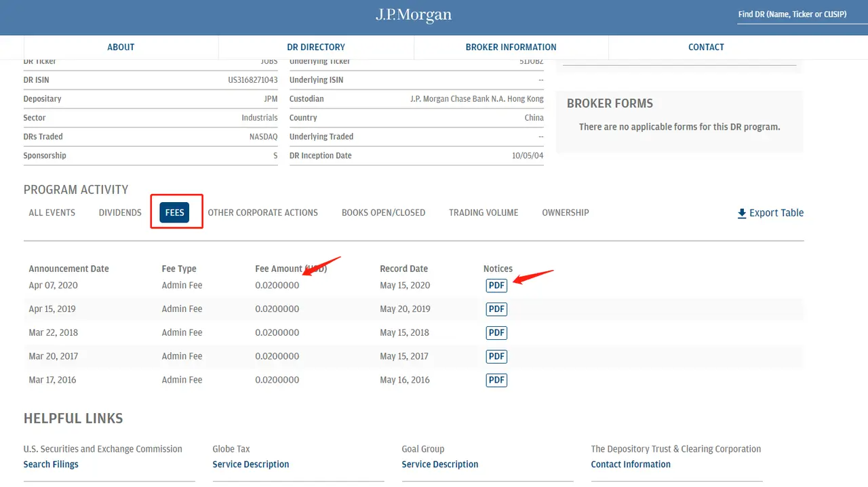Screen dimensions: 868x487
Task: Switch to the DIVIDENDS tab
Action: (x=120, y=213)
